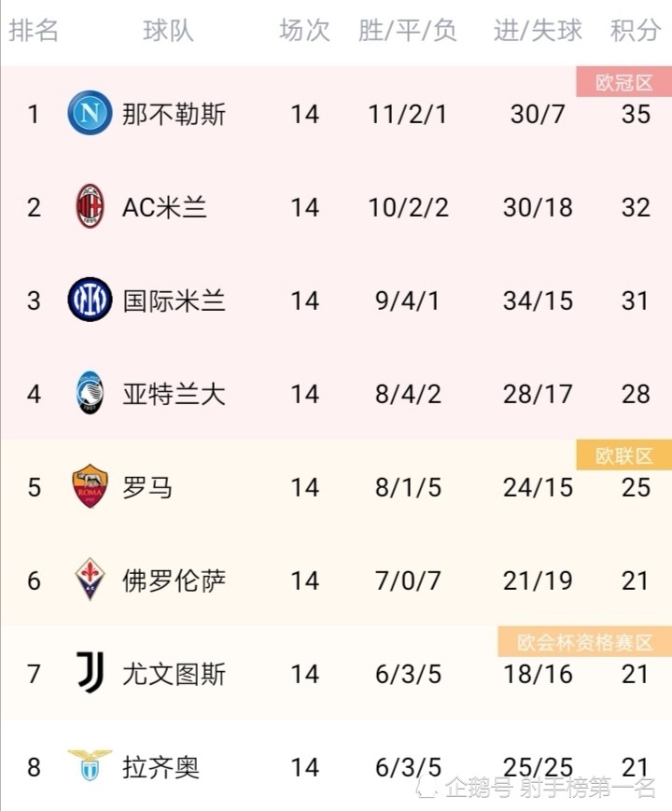Click the AS Roma crest

(x=90, y=487)
